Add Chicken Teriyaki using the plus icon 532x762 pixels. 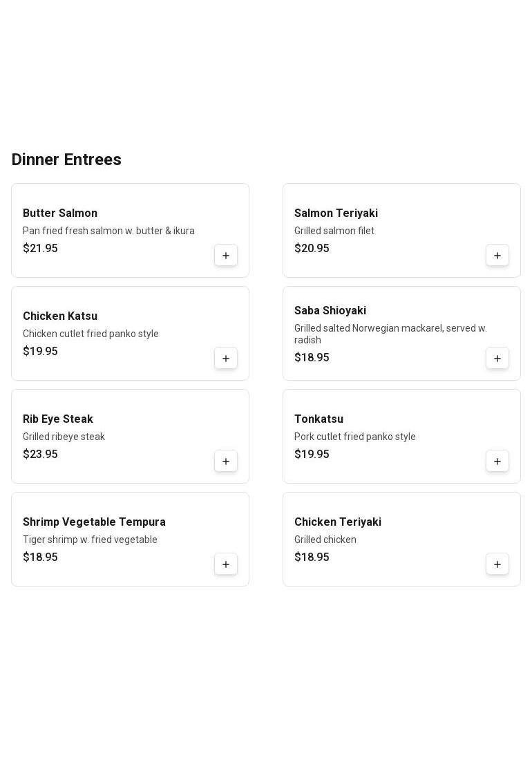pos(497,564)
